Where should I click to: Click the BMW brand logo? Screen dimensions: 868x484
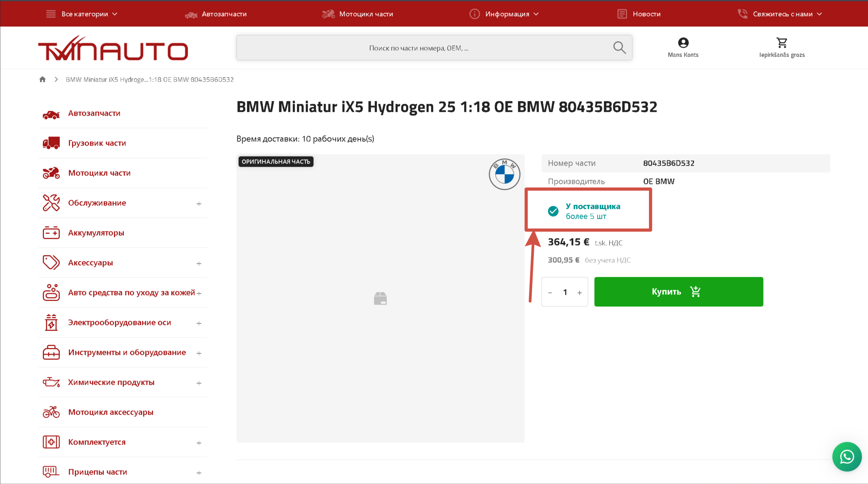click(x=504, y=174)
